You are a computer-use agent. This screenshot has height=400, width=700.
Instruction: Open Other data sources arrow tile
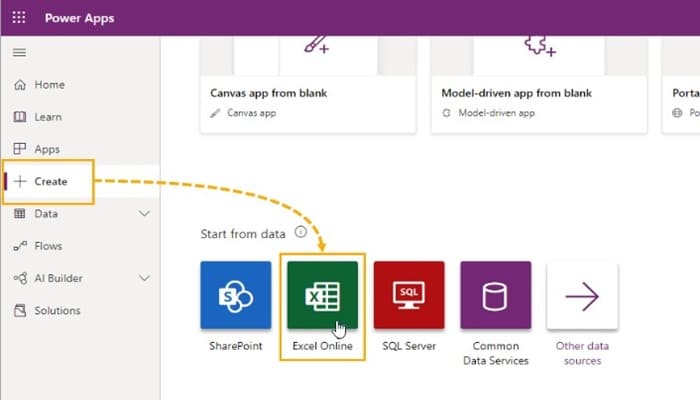pos(582,295)
